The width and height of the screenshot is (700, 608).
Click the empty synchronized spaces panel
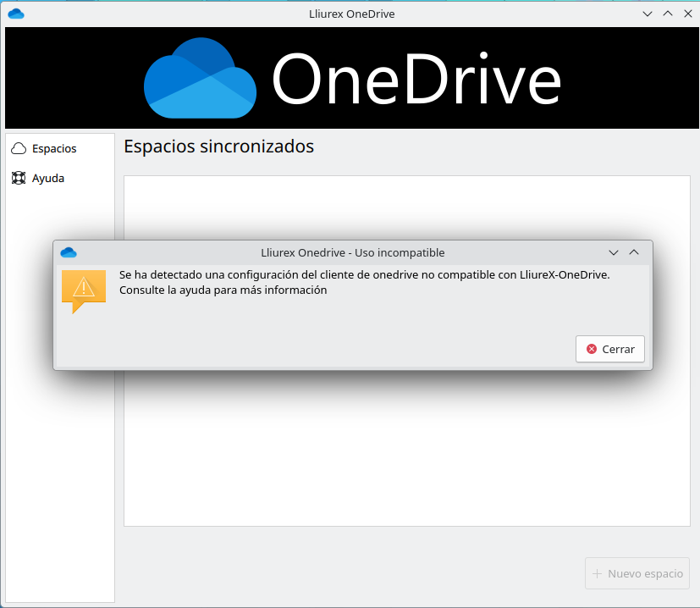(x=406, y=457)
